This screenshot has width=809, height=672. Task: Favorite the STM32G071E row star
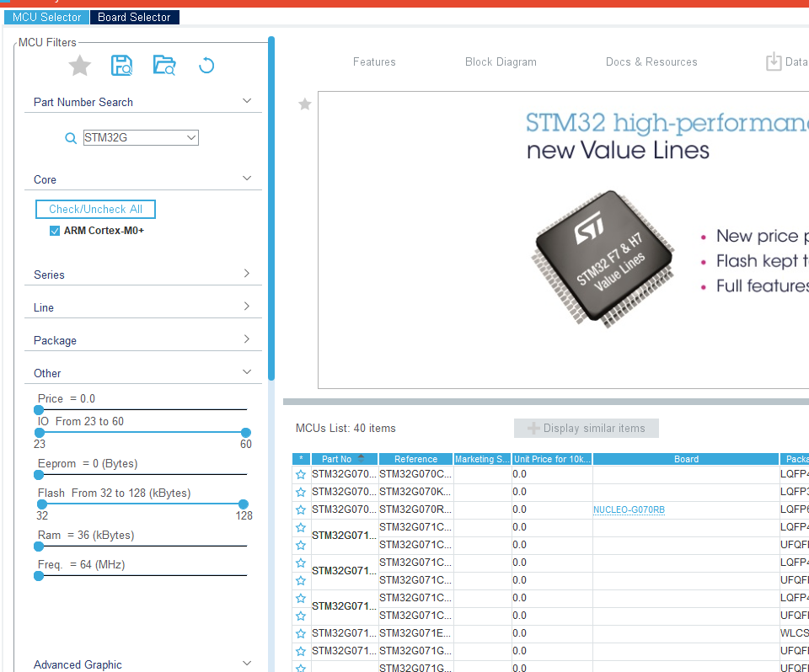301,633
